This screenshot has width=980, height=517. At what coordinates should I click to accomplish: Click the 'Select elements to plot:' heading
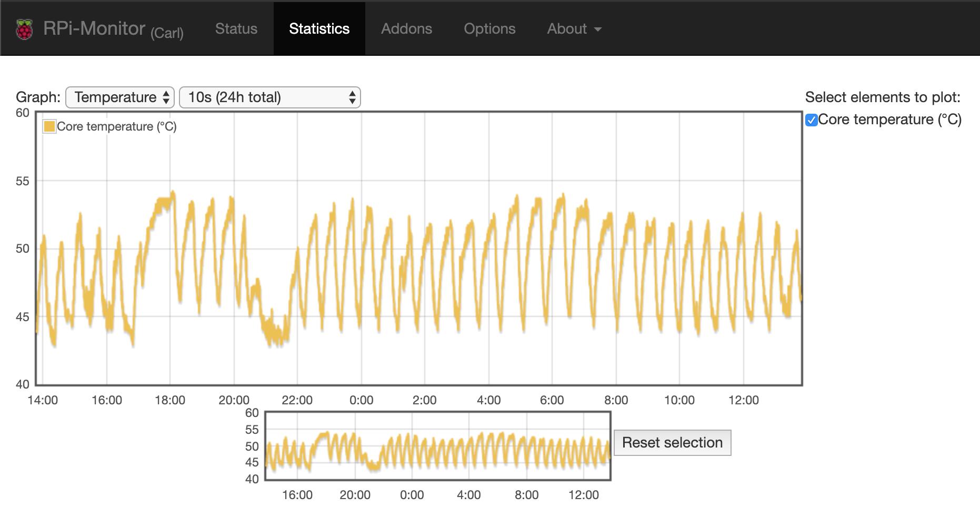coord(883,97)
